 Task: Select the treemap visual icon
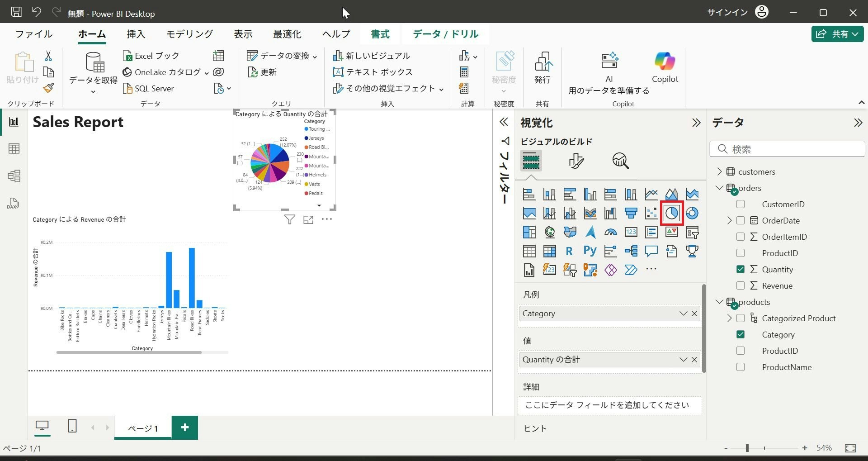[x=529, y=232]
